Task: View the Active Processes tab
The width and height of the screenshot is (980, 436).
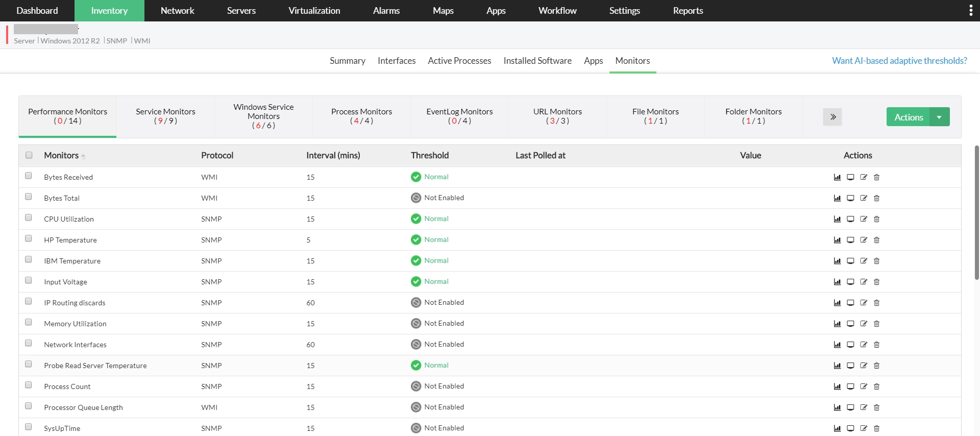Action: (x=459, y=61)
